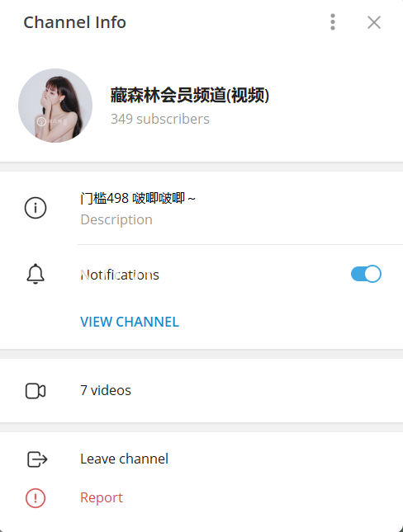Click the leave channel exit icon
This screenshot has height=532, width=403.
tap(36, 459)
